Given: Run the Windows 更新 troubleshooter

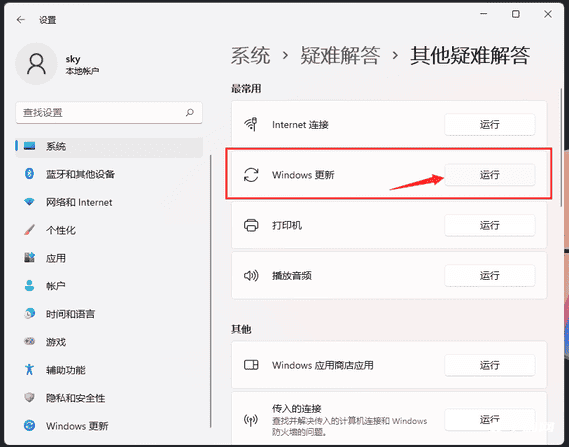Looking at the screenshot, I should coord(490,175).
